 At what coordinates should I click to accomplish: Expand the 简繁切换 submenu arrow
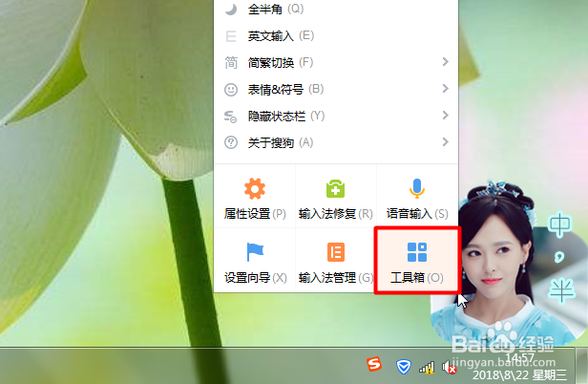[445, 61]
